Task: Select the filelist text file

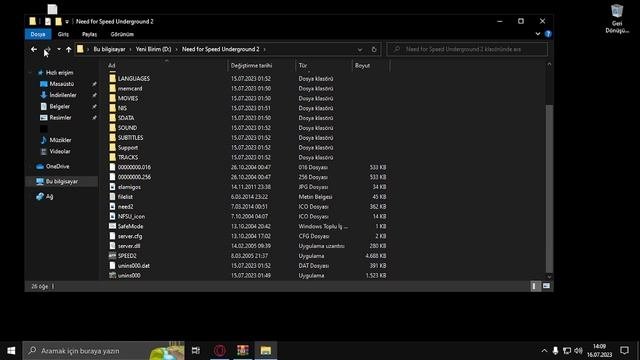Action: point(125,197)
